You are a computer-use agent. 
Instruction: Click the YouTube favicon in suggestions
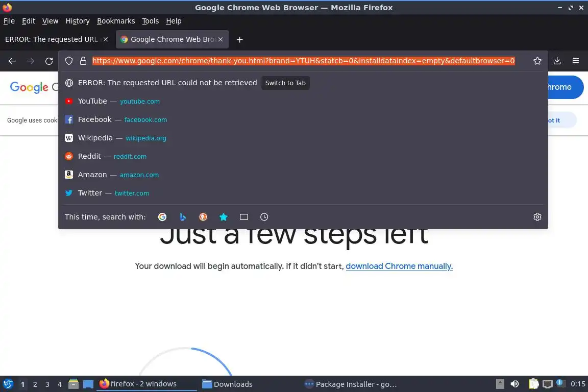pyautogui.click(x=68, y=101)
